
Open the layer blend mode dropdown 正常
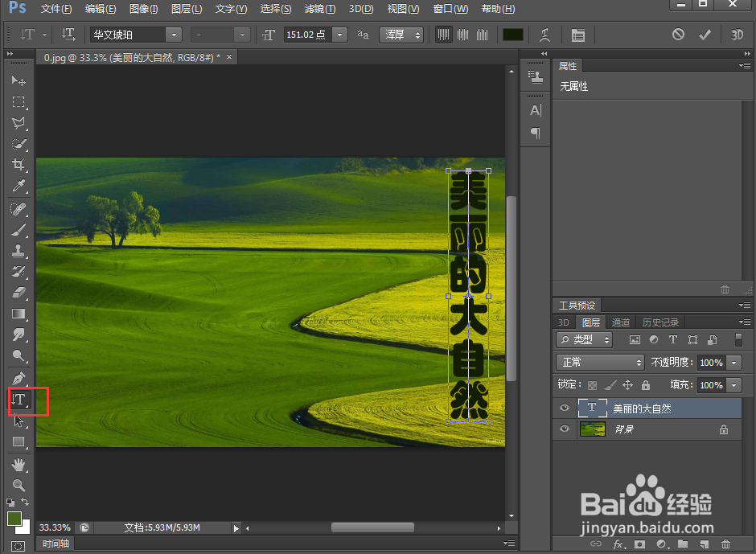(x=600, y=362)
